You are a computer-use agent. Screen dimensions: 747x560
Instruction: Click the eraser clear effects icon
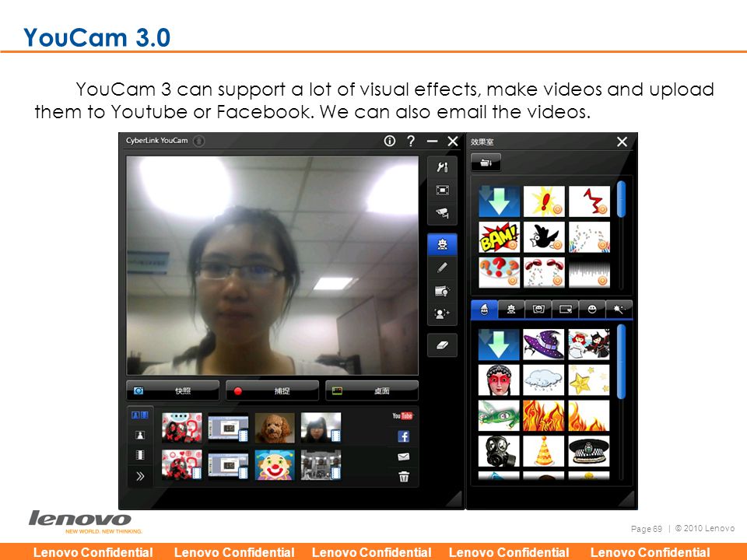click(x=442, y=345)
